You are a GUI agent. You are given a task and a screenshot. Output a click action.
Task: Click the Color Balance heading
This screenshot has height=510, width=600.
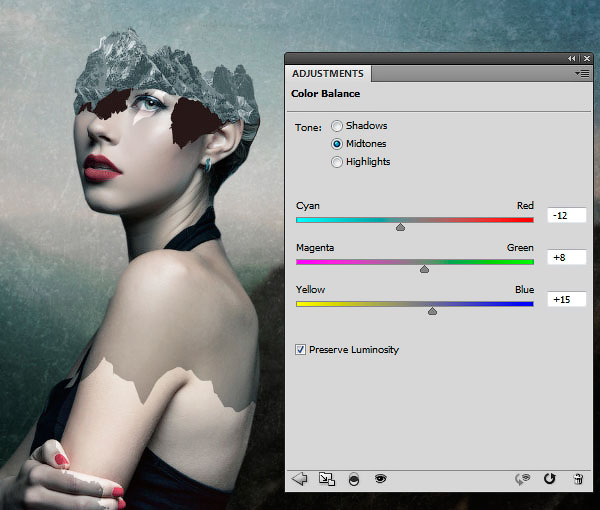point(326,94)
